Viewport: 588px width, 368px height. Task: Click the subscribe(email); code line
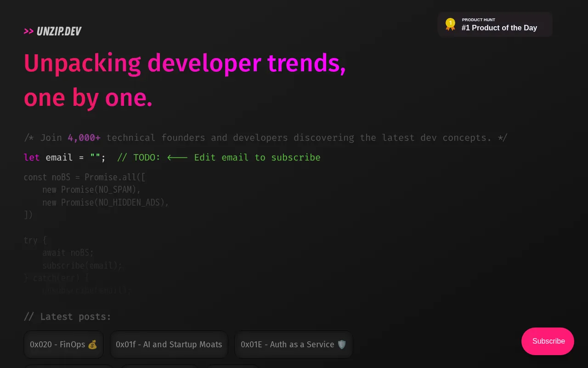82,265
